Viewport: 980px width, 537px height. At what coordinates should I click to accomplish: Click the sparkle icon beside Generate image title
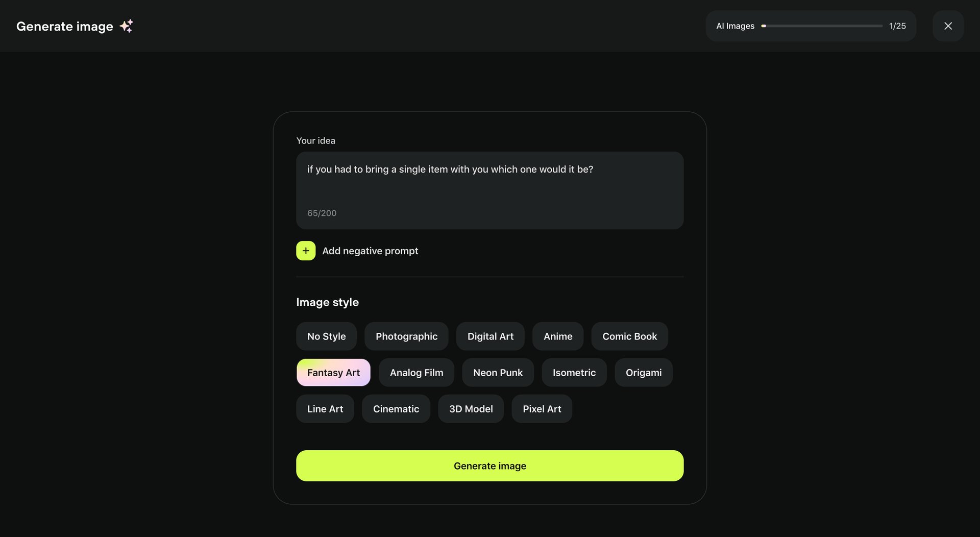coord(127,26)
